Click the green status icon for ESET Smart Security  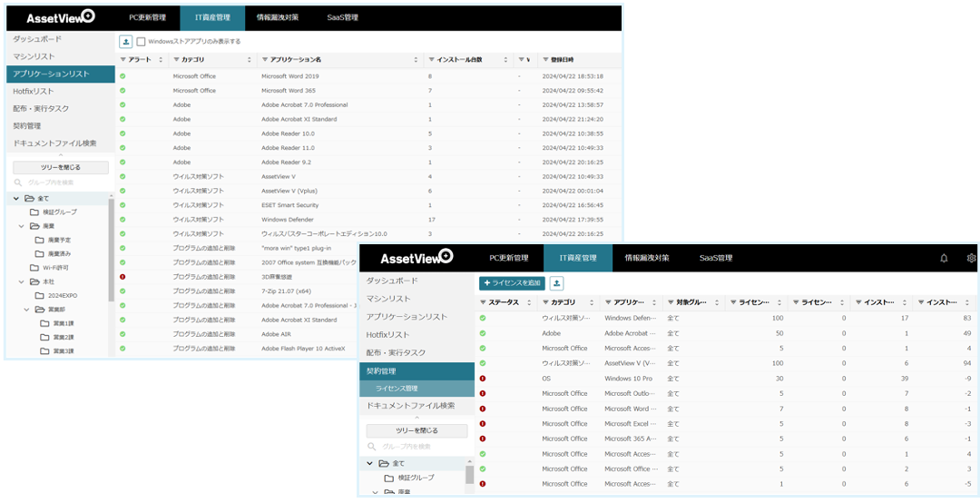[x=122, y=204]
